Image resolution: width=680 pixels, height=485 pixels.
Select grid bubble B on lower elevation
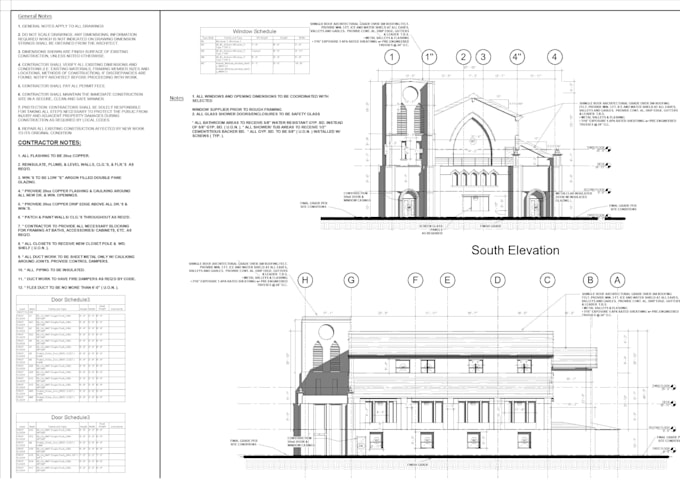pyautogui.click(x=590, y=280)
